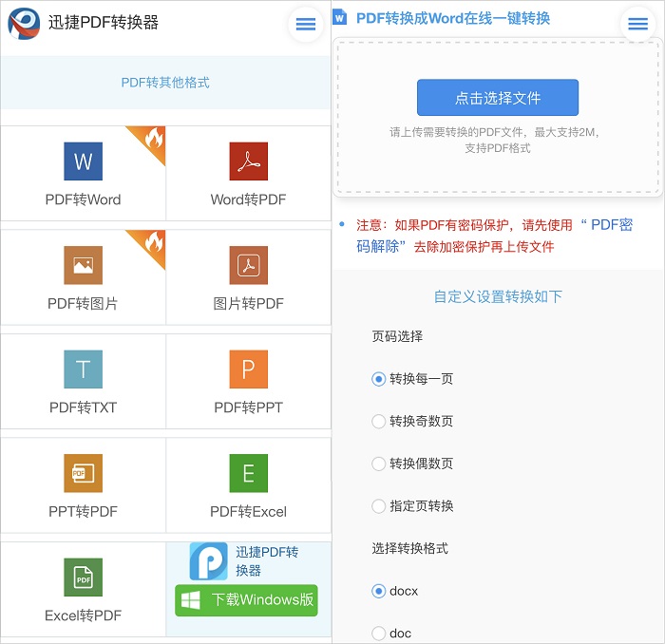Select the Excel转PDF green file icon
The width and height of the screenshot is (665, 644).
pyautogui.click(x=84, y=577)
